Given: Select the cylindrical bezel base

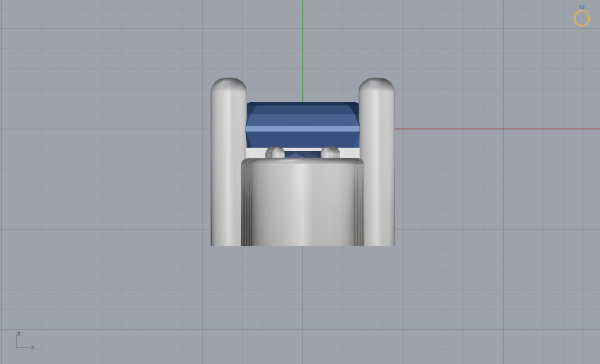Looking at the screenshot, I should click(x=302, y=202).
